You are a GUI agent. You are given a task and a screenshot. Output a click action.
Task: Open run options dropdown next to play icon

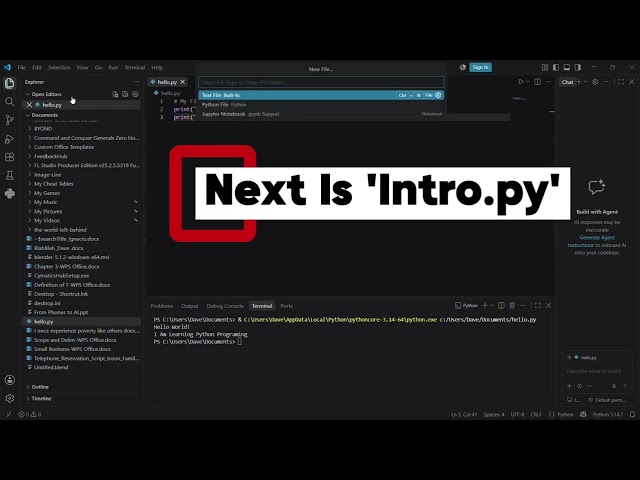click(528, 82)
